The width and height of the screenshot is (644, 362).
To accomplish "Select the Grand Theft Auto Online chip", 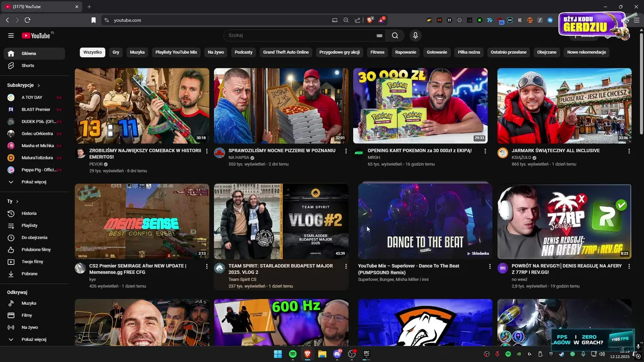I will point(286,52).
